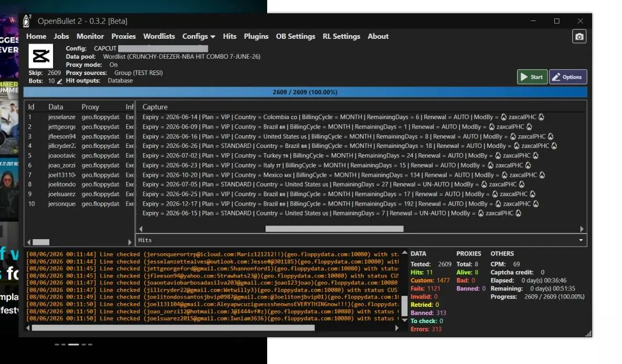This screenshot has width=622, height=364.
Task: Maximize the OpenBullet window
Action: (x=556, y=21)
